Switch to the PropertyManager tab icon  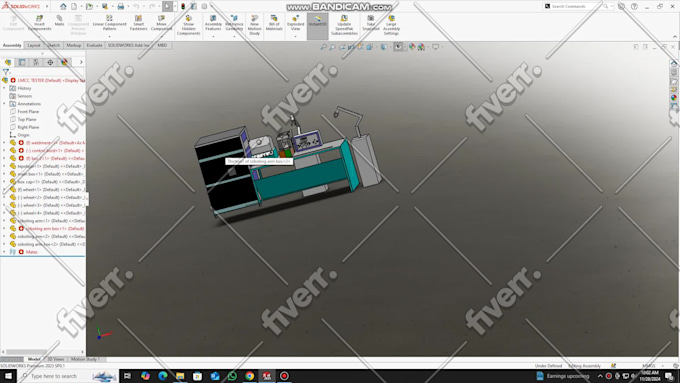point(22,62)
